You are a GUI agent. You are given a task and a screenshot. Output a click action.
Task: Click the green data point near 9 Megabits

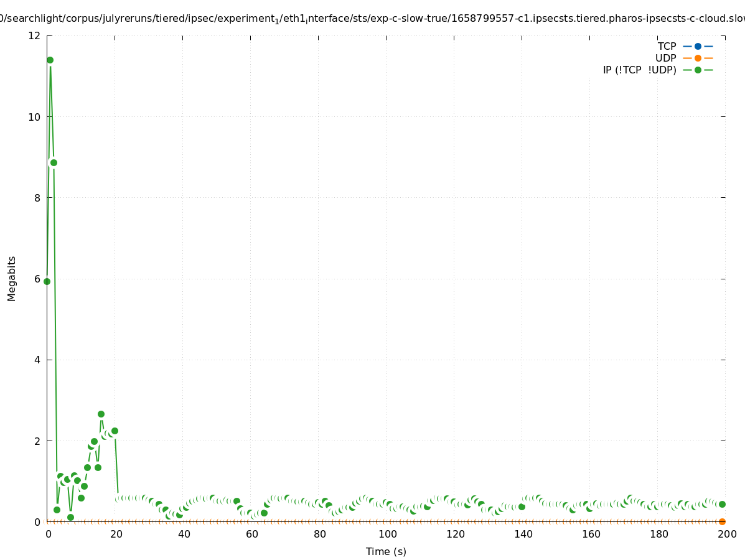coord(54,163)
